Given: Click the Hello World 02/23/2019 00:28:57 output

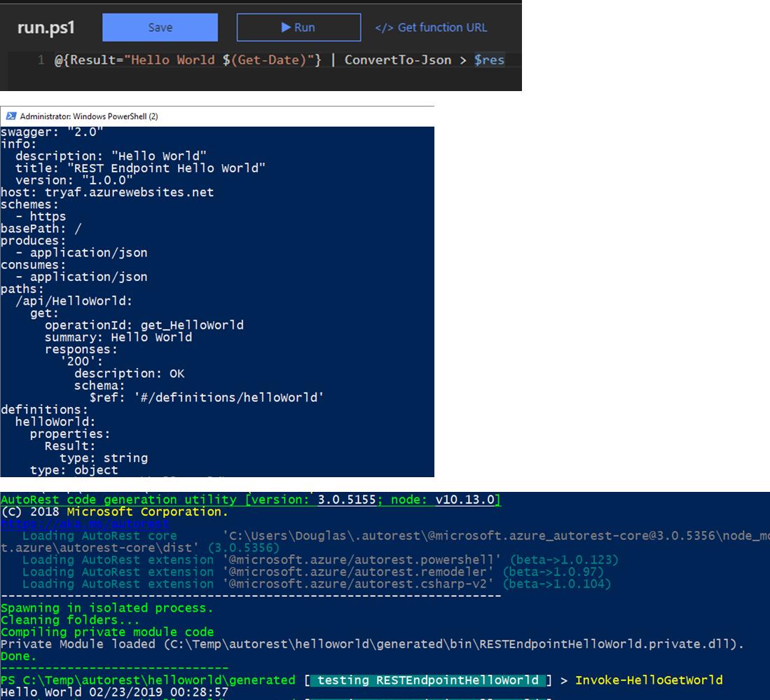Looking at the screenshot, I should (114, 692).
